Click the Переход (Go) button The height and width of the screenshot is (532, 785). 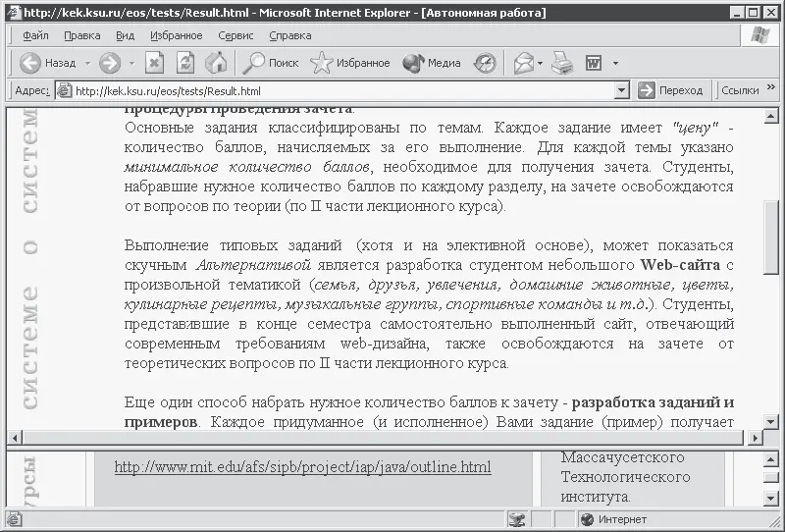click(671, 90)
